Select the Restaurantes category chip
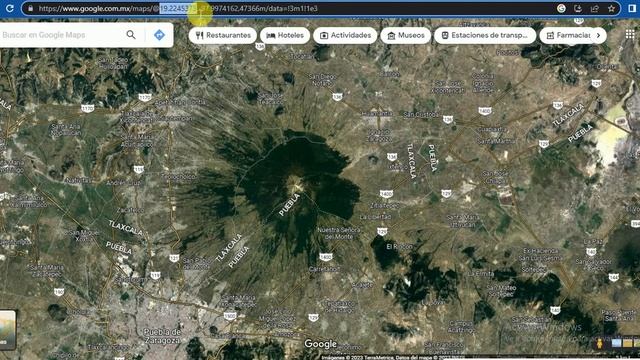Screen dimensions: 640x360 coord(223,36)
